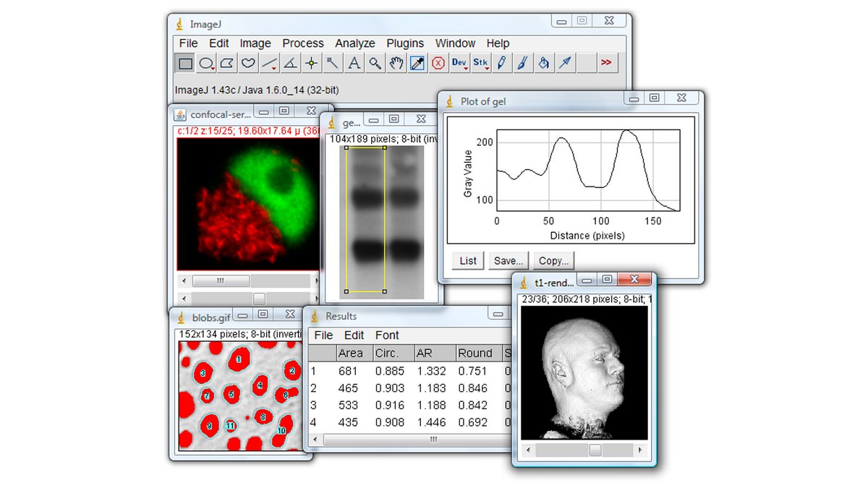Image resolution: width=868 pixels, height=488 pixels.
Task: Click the List button in Plot of gel
Action: (x=467, y=261)
